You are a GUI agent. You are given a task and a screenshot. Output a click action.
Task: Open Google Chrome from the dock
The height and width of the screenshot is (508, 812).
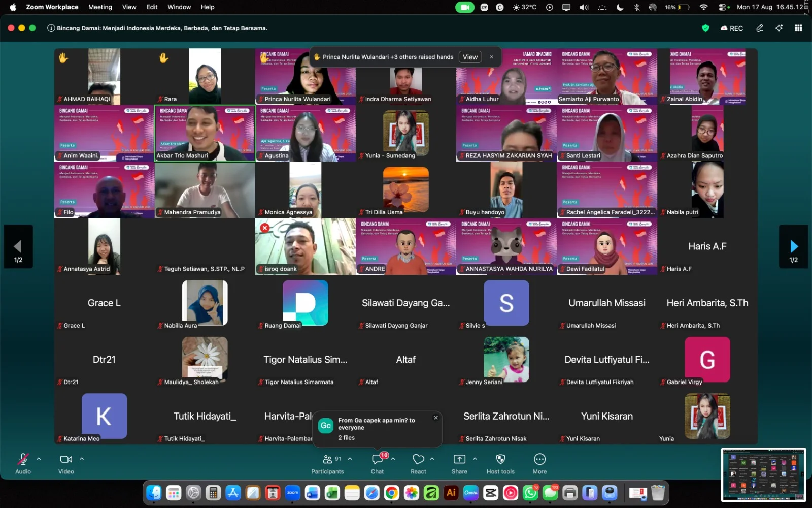(391, 492)
